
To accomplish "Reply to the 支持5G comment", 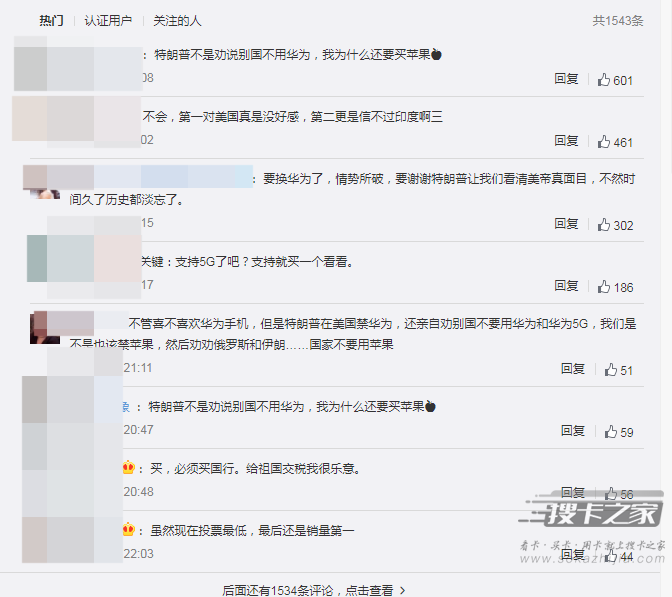I will pyautogui.click(x=566, y=286).
